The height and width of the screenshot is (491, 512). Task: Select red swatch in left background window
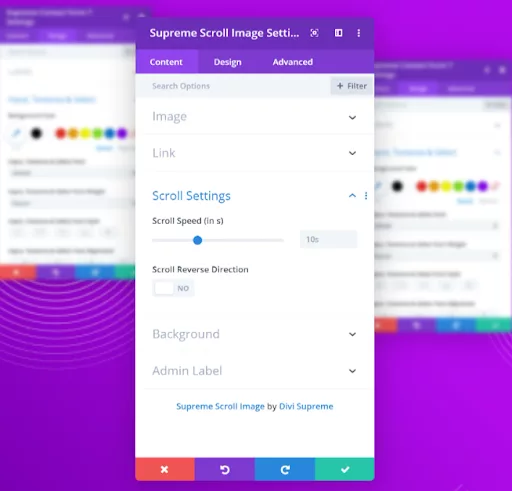60,134
